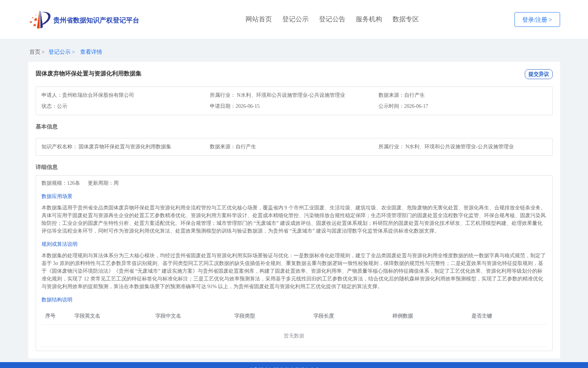Click 首页 in the breadcrumb
The image size is (588, 368).
point(35,52)
